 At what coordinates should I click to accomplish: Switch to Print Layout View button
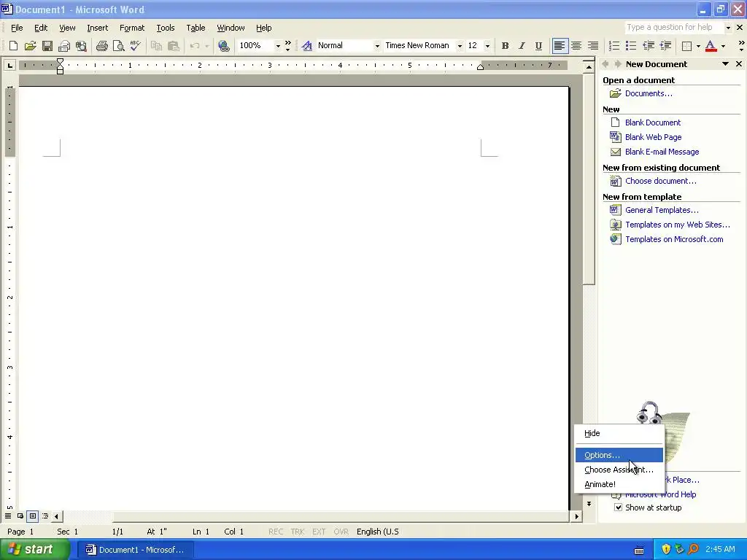click(32, 516)
